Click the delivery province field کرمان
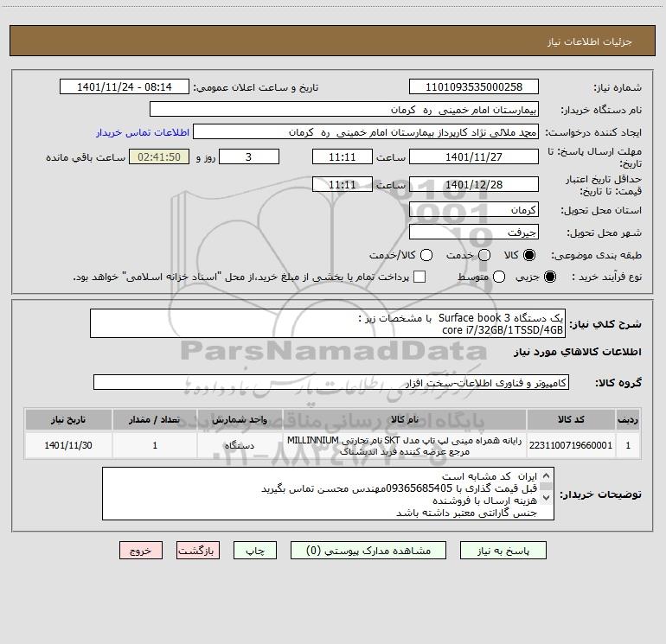The image size is (666, 644). pyautogui.click(x=474, y=209)
